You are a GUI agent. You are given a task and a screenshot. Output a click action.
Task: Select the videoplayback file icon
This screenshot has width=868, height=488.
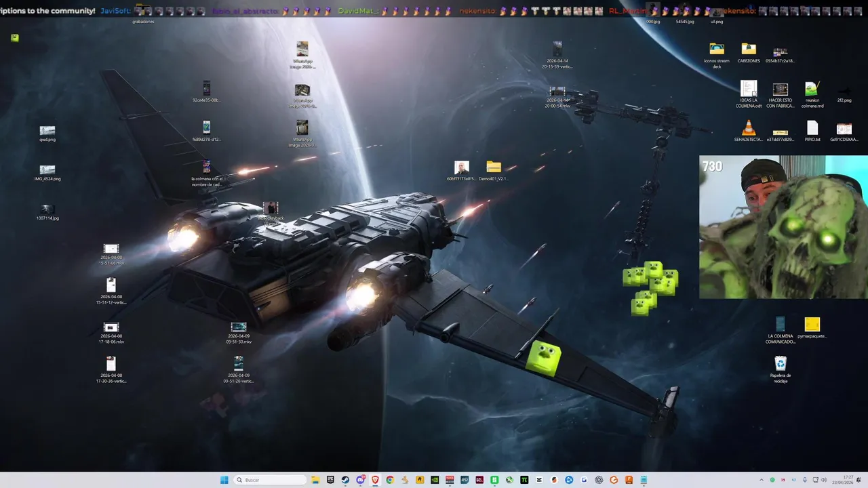(271, 212)
